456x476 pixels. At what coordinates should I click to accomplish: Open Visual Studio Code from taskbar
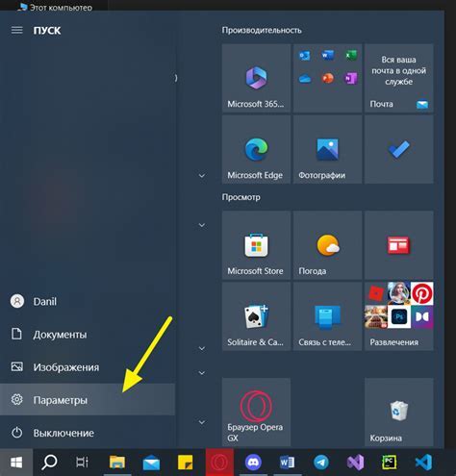coord(423,463)
